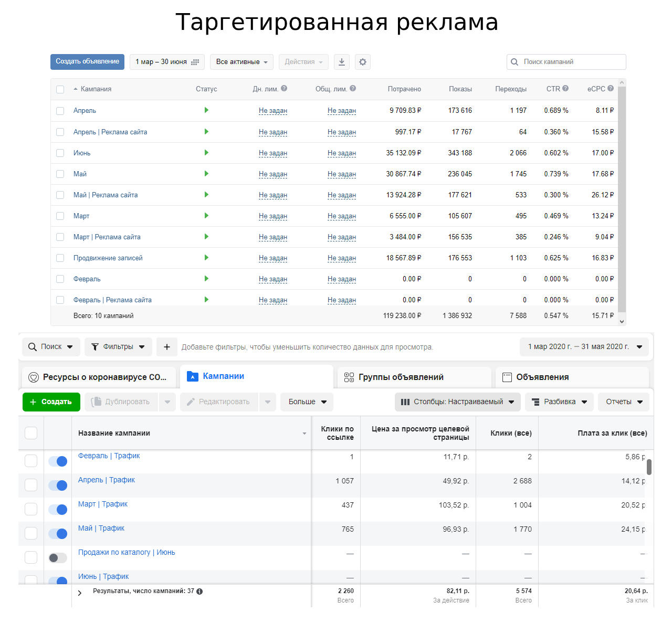
Task: Enable the Продажи по каталогу | Июнь toggle
Action: point(58,558)
